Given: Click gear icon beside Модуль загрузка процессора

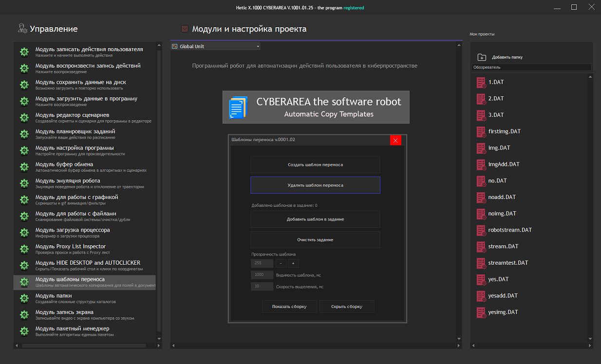Looking at the screenshot, I should 24,233.
